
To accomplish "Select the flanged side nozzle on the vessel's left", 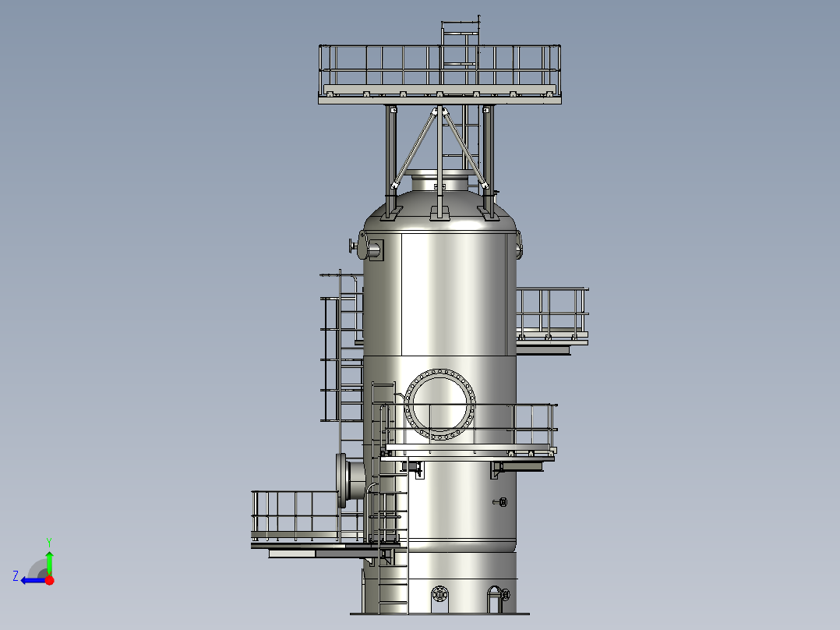I will coord(350,480).
